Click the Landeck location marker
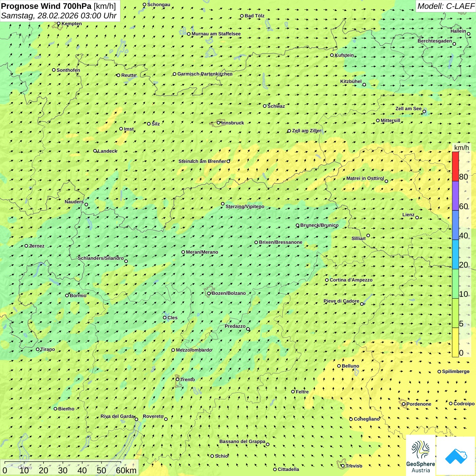This screenshot has width=476, height=476. [x=95, y=151]
